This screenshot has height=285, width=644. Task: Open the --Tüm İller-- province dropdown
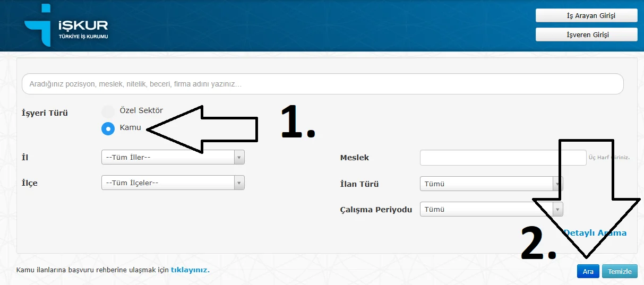168,157
